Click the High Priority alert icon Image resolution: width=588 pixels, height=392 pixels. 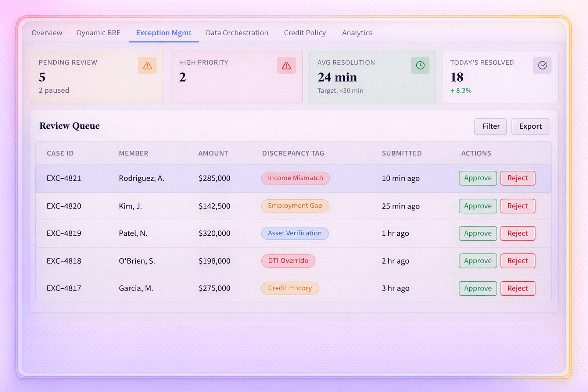286,65
